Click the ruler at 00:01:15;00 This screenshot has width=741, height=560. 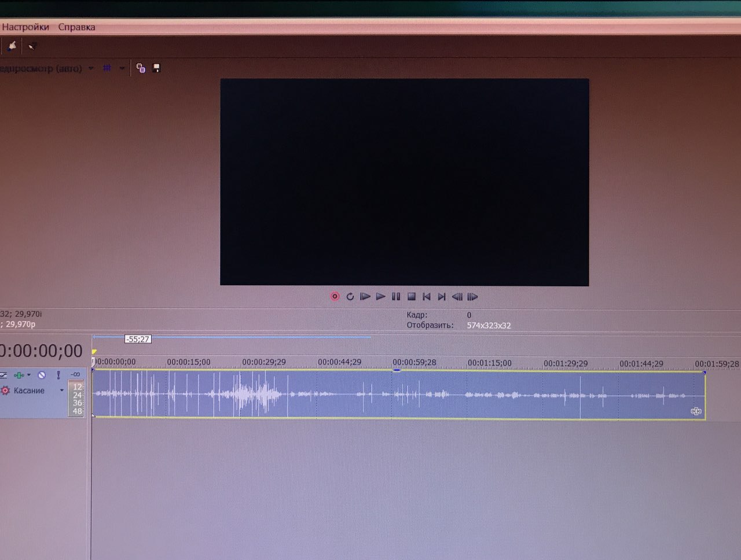(490, 363)
